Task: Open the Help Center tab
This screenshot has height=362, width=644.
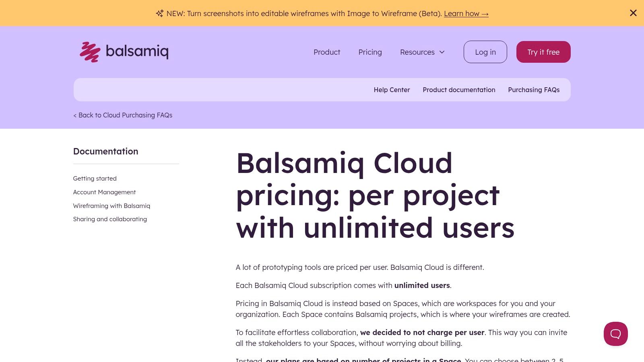Action: [392, 90]
